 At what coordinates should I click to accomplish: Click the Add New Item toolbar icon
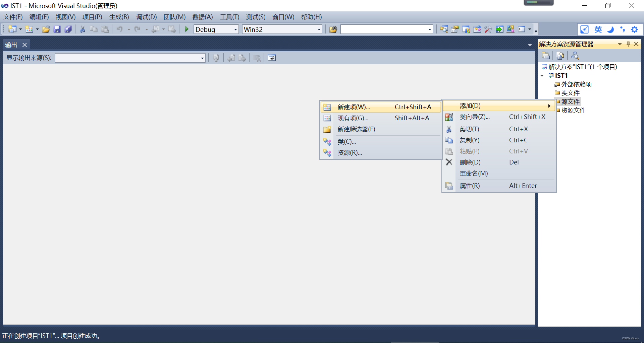pos(29,29)
